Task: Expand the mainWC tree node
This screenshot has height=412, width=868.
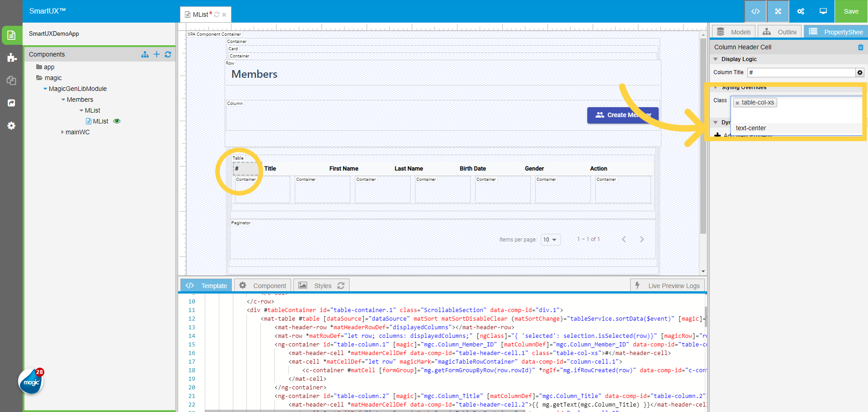Action: 63,132
